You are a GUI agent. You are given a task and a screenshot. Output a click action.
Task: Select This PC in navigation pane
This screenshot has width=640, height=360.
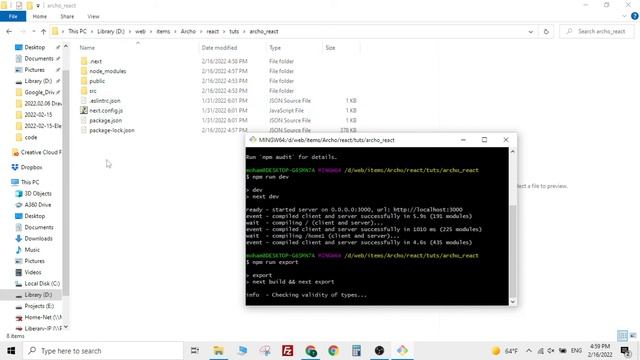click(x=30, y=182)
